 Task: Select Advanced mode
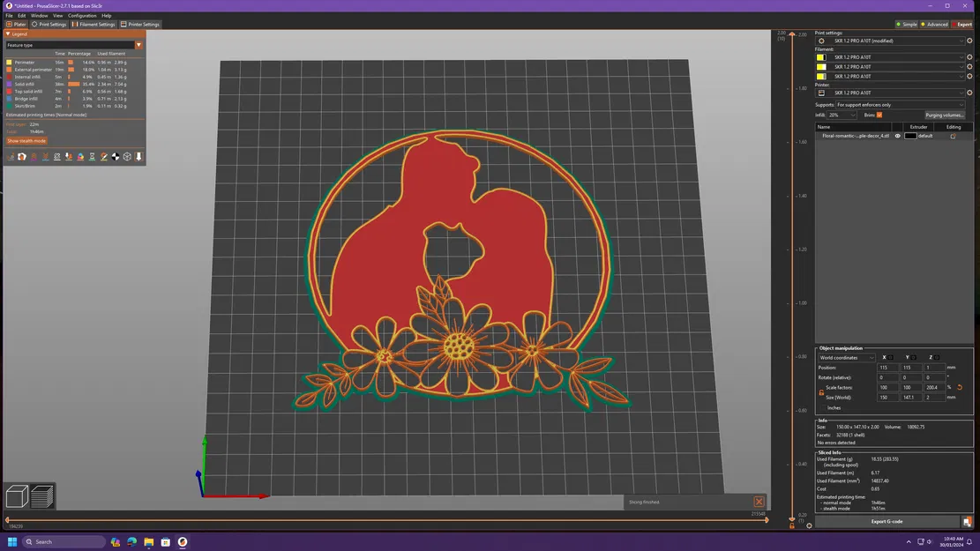(934, 25)
